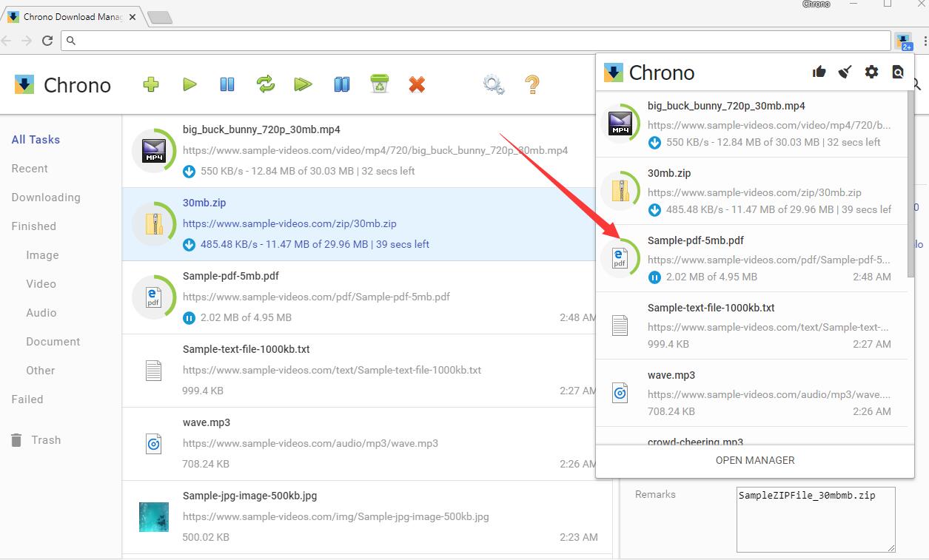Click the thumbs-up icon in Chrono popup
Viewport: 929px width, 560px height.
(x=819, y=72)
